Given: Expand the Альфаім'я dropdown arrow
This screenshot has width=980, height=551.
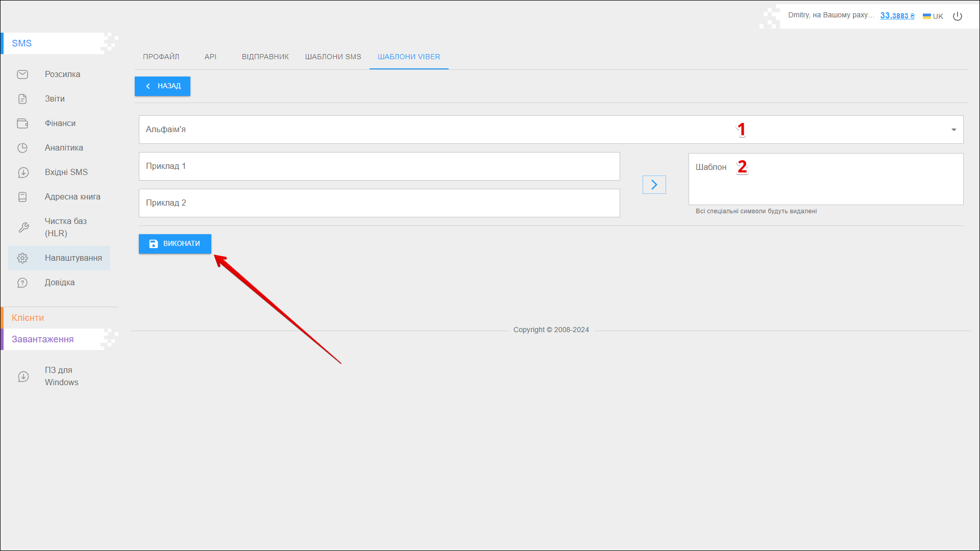Looking at the screenshot, I should tap(953, 130).
